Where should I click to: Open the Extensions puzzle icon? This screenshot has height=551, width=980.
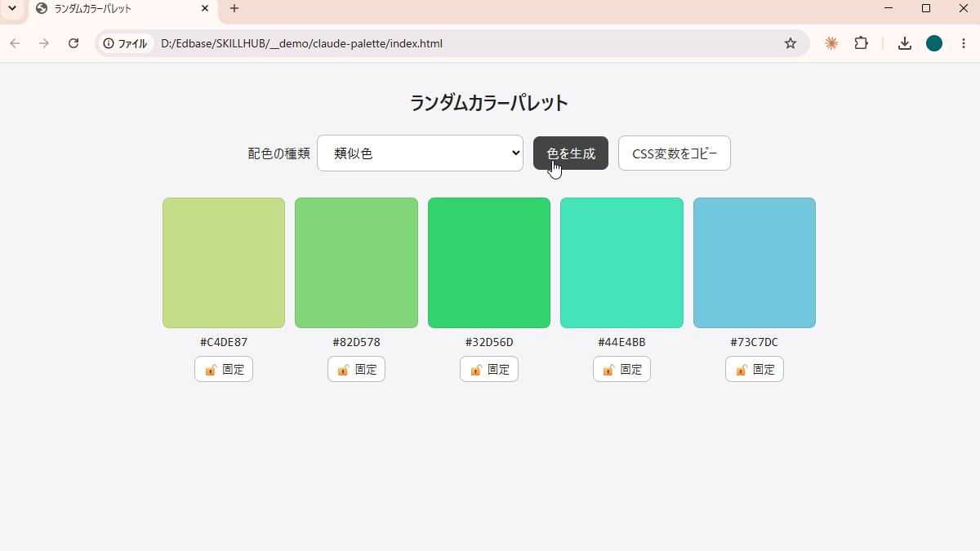861,43
